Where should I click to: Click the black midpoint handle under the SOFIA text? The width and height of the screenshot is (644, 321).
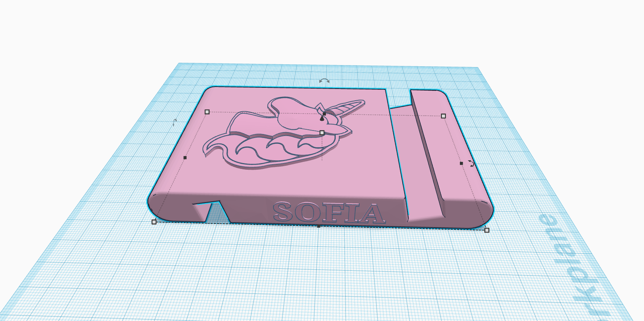pyautogui.click(x=319, y=227)
